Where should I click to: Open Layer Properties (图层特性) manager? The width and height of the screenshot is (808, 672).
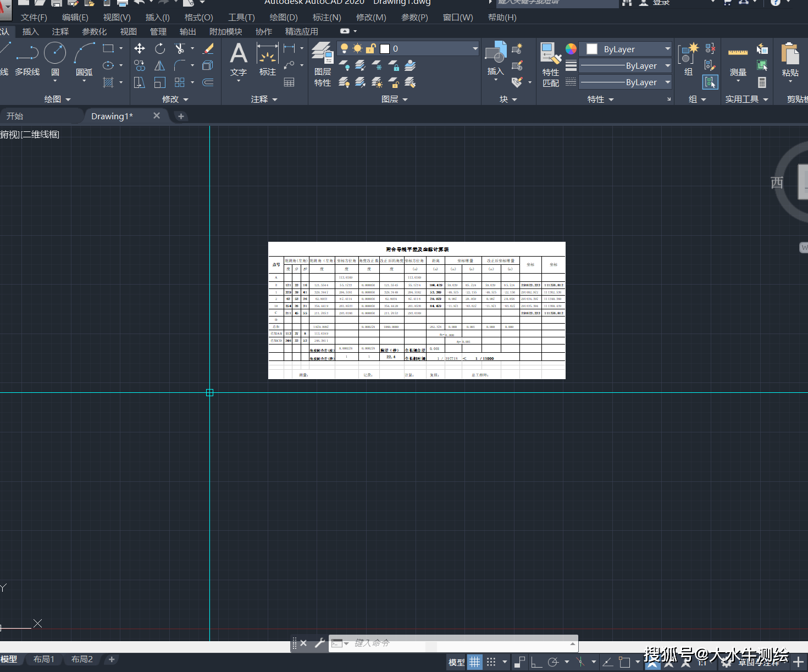tap(323, 64)
